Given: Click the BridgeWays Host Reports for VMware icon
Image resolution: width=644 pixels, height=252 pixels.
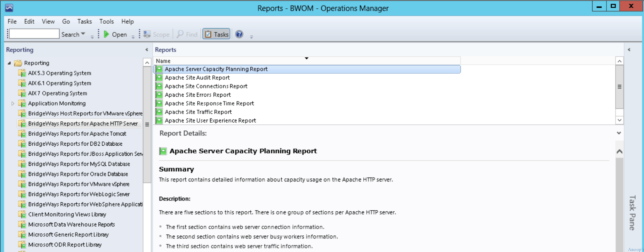Looking at the screenshot, I should [x=22, y=113].
